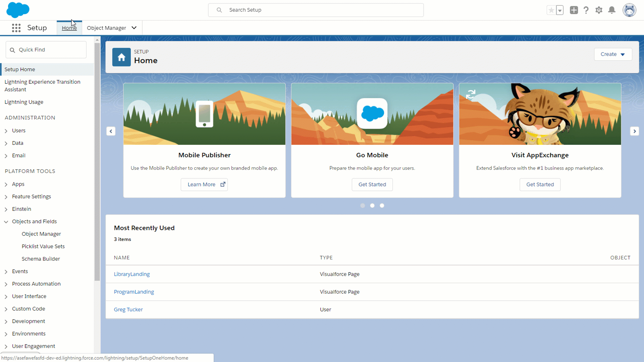Select the third carousel page dot
This screenshot has height=362, width=644.
click(382, 205)
